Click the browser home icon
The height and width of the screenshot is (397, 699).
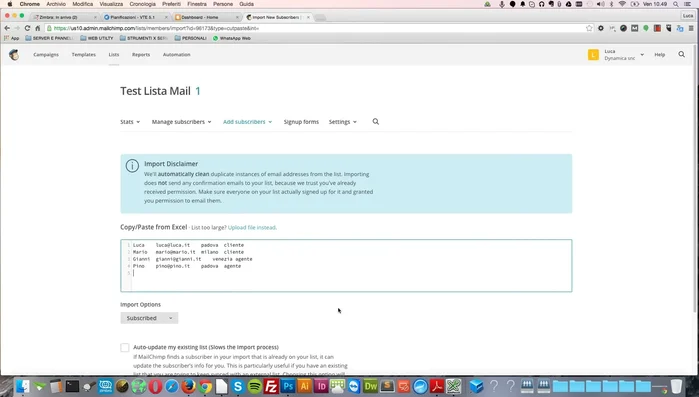click(38, 28)
